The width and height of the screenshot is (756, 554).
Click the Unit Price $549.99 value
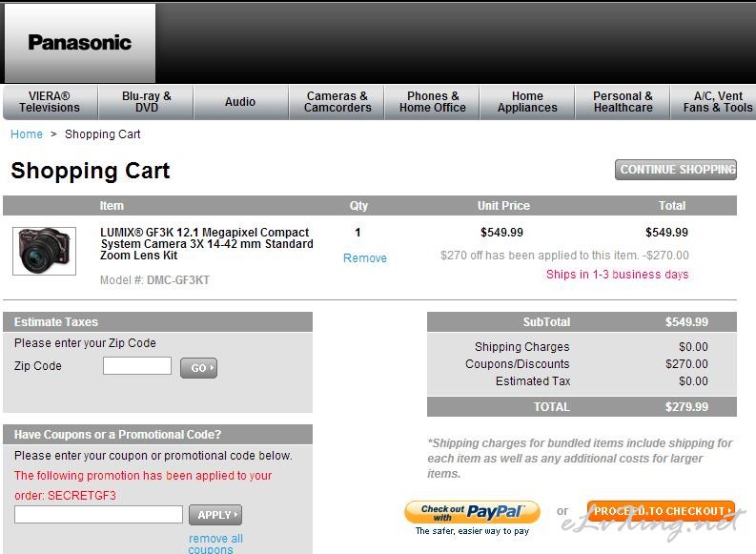[501, 233]
